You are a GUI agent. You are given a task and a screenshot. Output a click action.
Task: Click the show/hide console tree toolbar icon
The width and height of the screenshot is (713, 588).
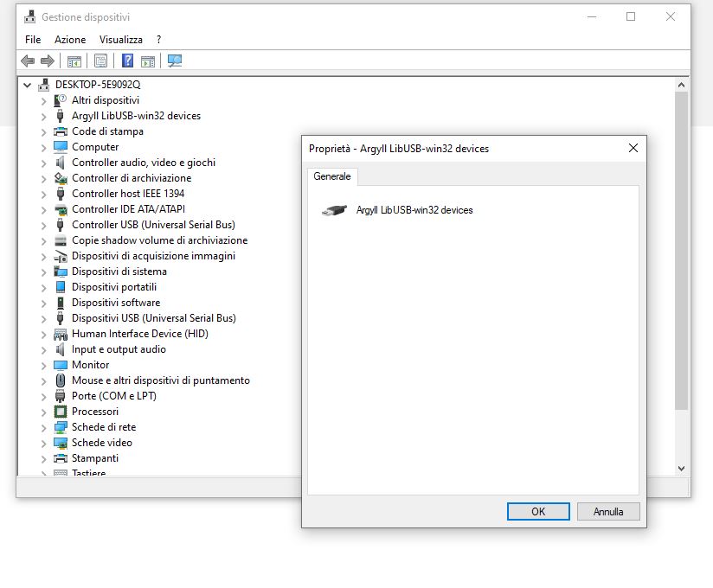pos(74,61)
